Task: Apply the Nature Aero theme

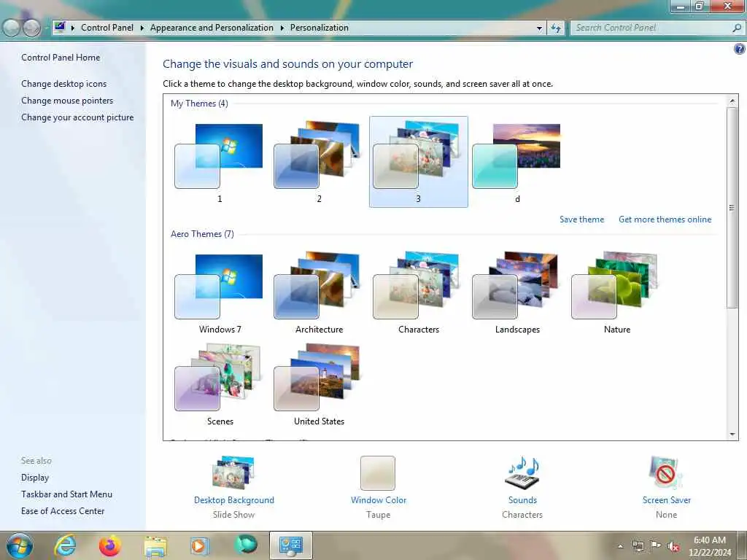Action: pyautogui.click(x=617, y=293)
